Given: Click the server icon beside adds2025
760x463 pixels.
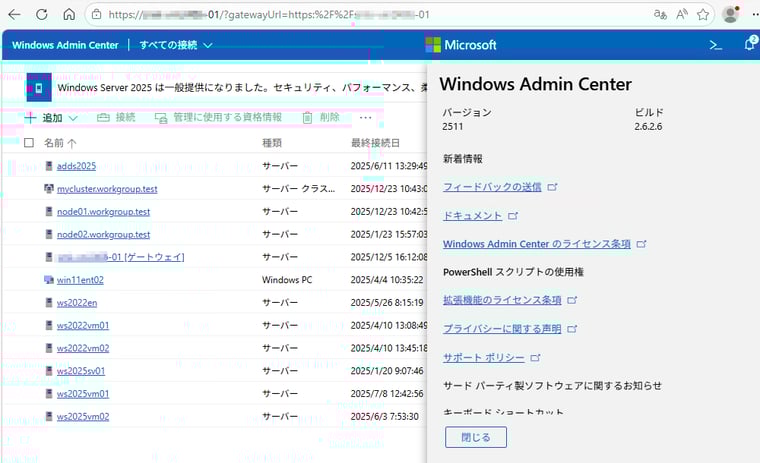Looking at the screenshot, I should pyautogui.click(x=48, y=166).
